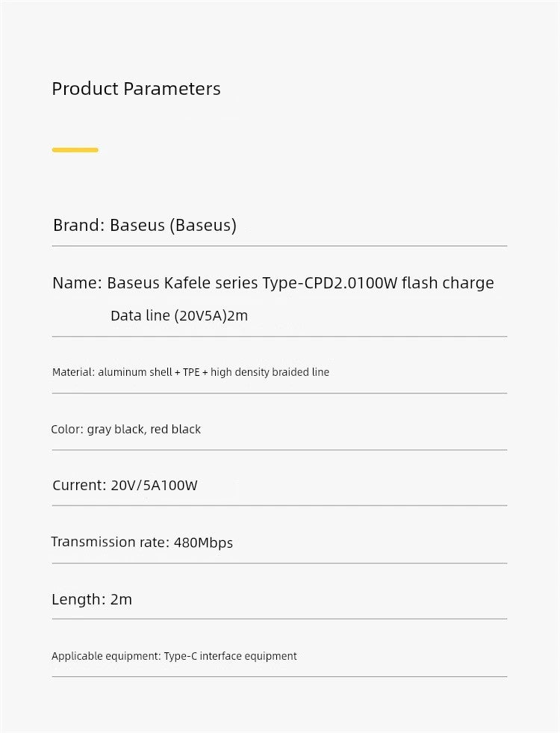Click the Baseus Kafele series name line
This screenshot has width=560, height=733.
click(x=273, y=283)
